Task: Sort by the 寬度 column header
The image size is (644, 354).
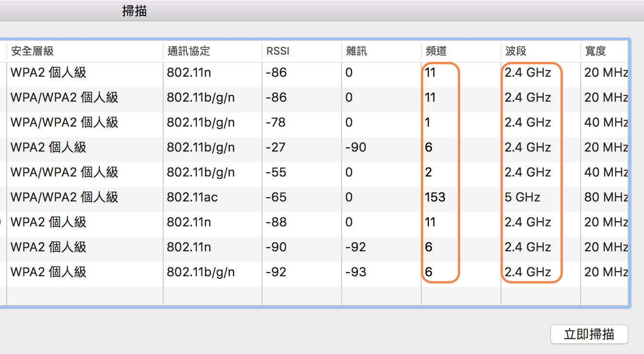Action: 596,51
